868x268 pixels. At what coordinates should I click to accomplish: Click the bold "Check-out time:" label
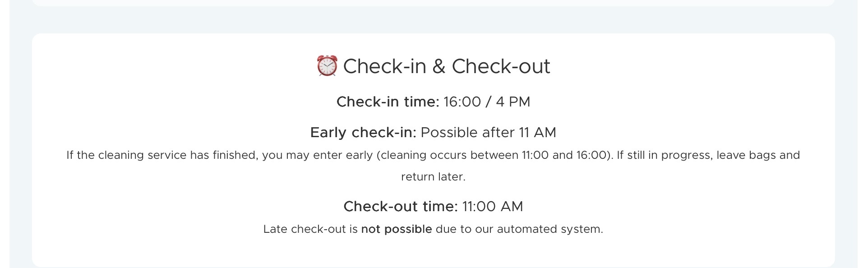point(400,207)
